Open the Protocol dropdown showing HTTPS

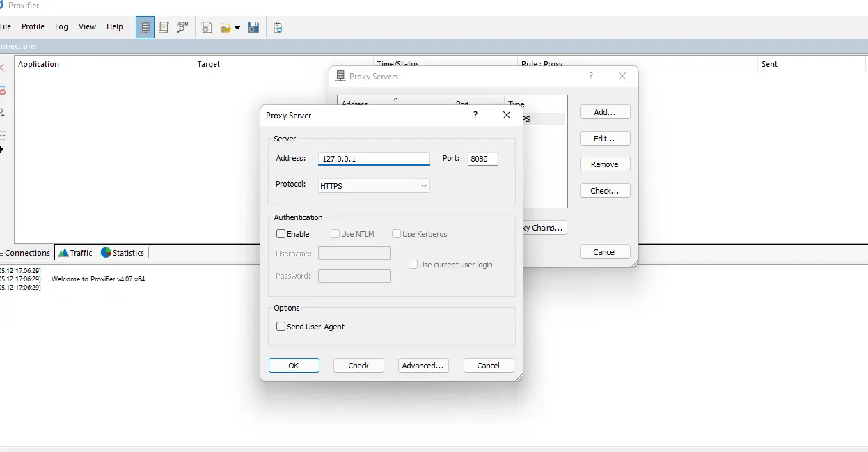[374, 186]
